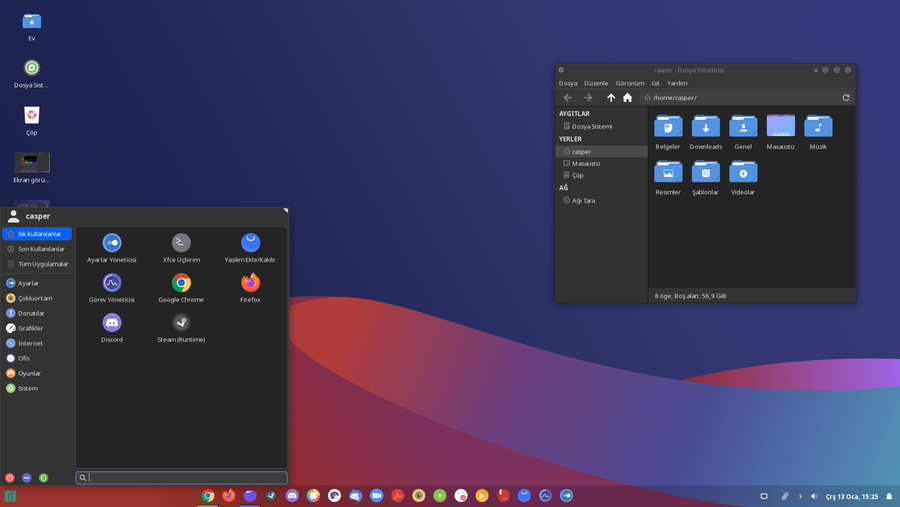The height and width of the screenshot is (507, 900).
Task: Select the Tüm Uygulamalar category
Action: [38, 264]
